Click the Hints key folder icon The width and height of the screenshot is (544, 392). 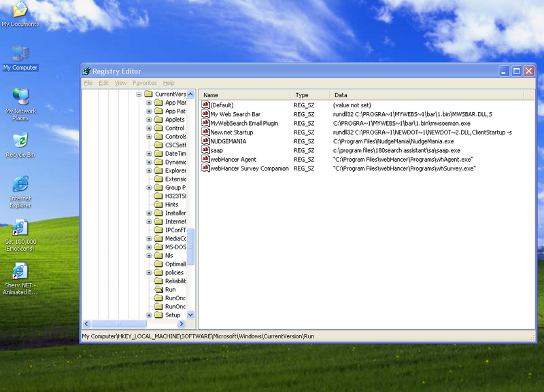coord(158,204)
